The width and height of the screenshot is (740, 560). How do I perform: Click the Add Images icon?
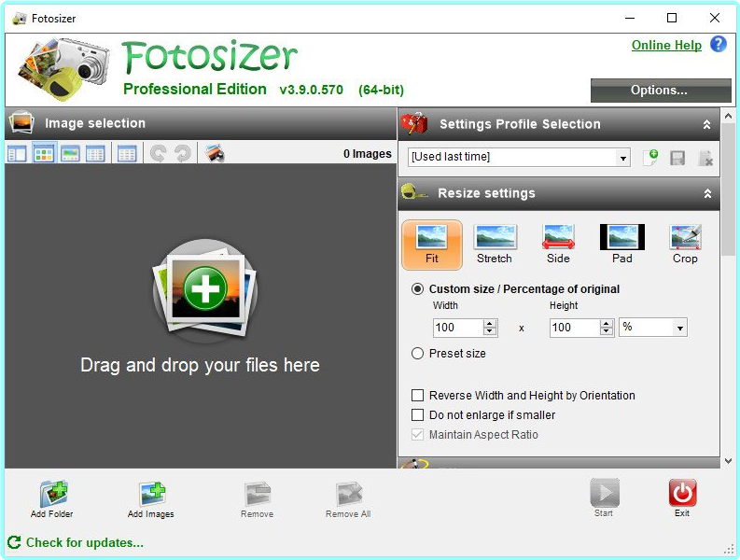point(151,495)
